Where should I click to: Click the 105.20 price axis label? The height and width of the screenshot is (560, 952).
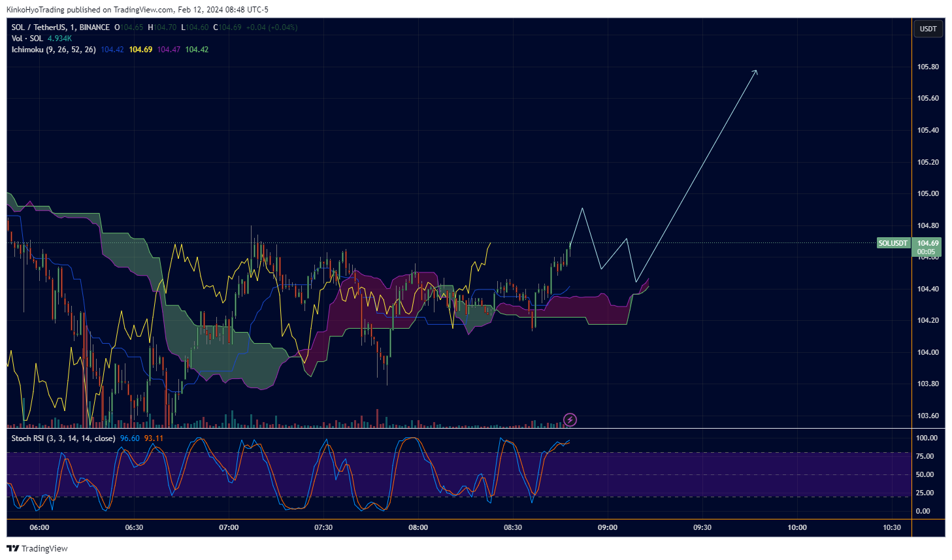[928, 162]
